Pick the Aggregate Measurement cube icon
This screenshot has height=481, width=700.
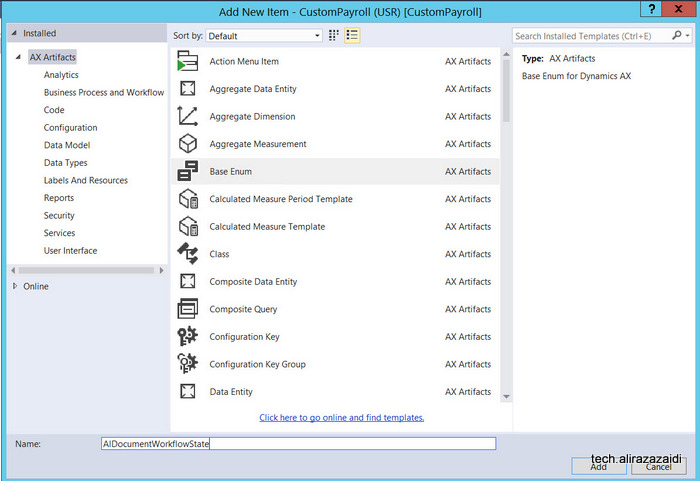(188, 144)
